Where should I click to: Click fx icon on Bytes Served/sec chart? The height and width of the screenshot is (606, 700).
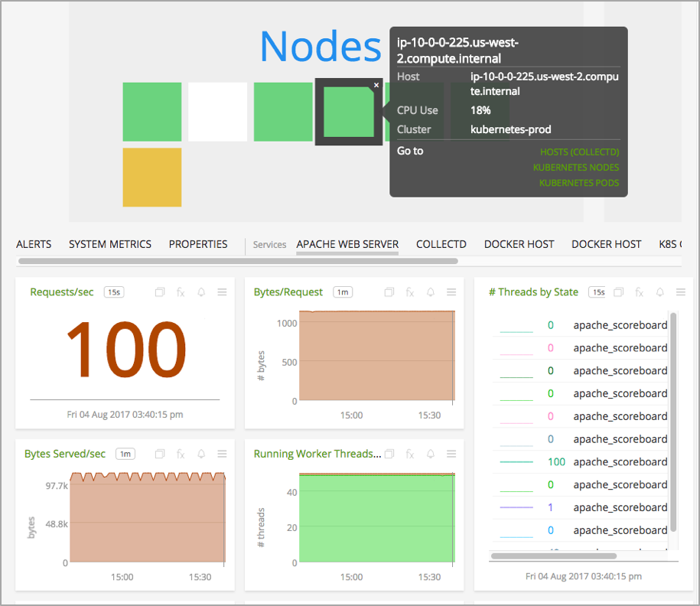tap(181, 454)
